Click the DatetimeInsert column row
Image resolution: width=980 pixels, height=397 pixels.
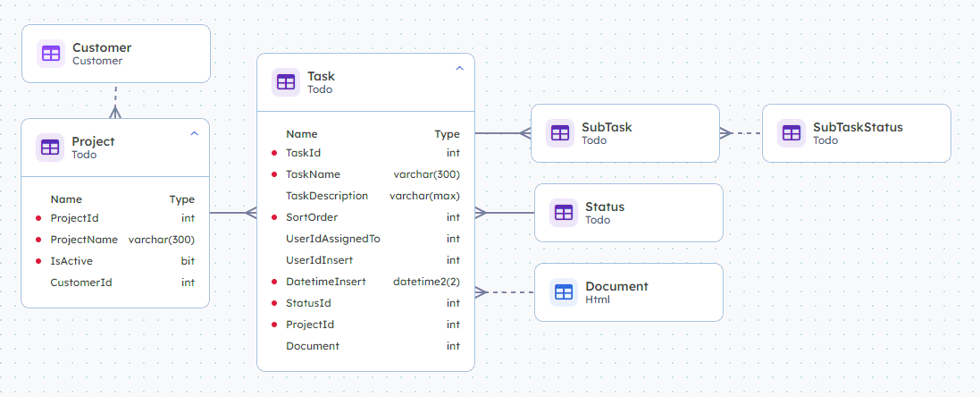coord(366,282)
